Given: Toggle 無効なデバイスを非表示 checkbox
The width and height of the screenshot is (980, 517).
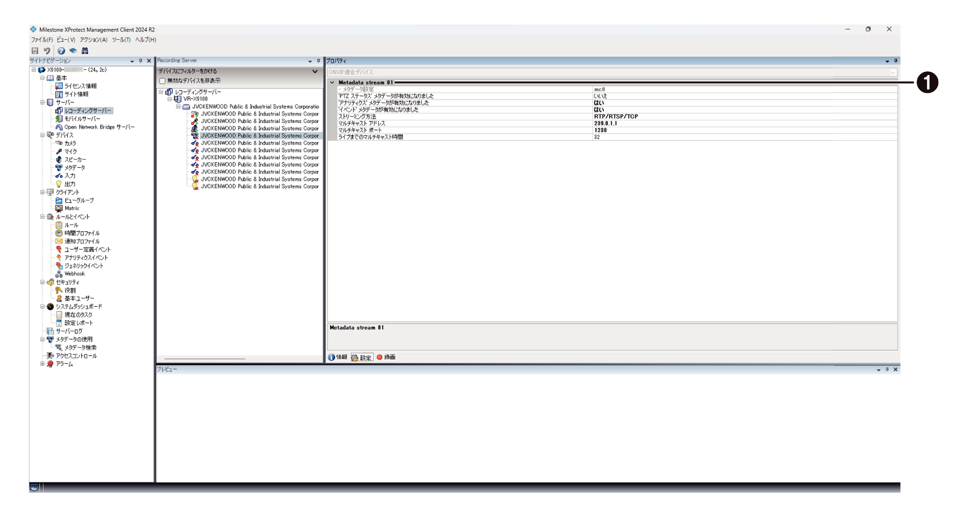Looking at the screenshot, I should pyautogui.click(x=162, y=81).
